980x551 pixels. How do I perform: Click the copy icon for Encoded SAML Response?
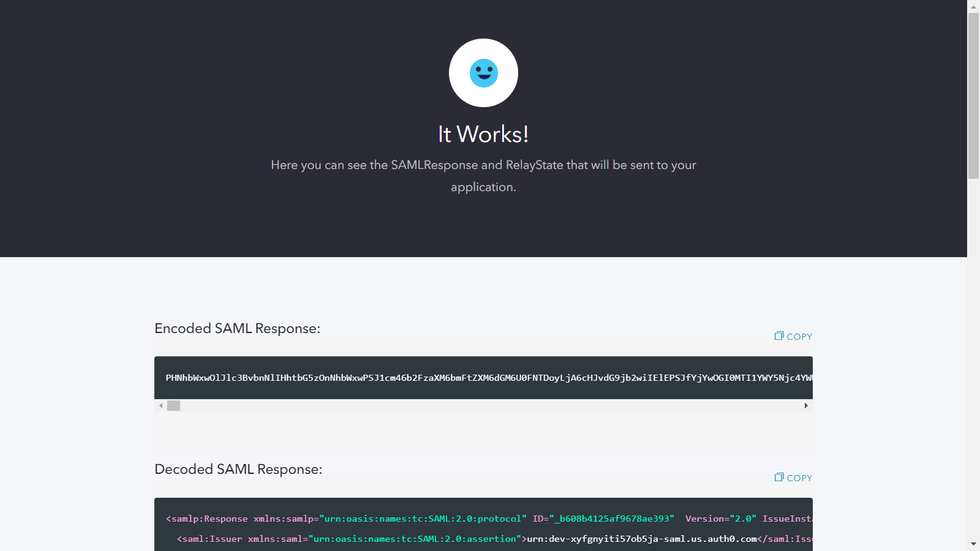pyautogui.click(x=778, y=336)
